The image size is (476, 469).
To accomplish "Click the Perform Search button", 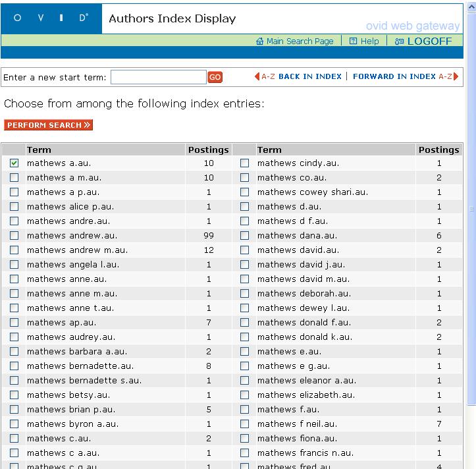I will [x=48, y=125].
